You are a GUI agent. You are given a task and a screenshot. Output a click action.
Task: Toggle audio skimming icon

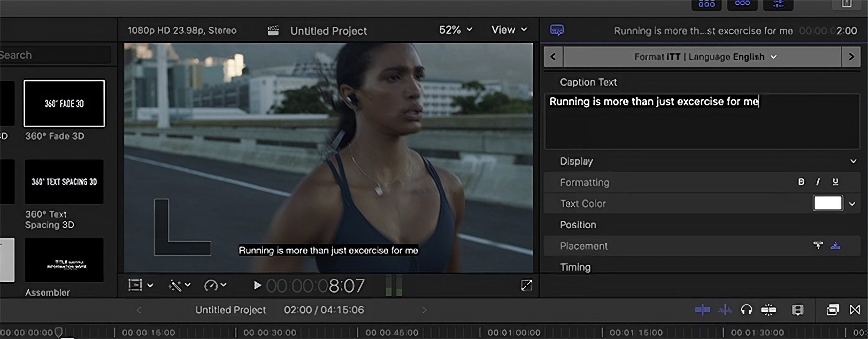[725, 310]
